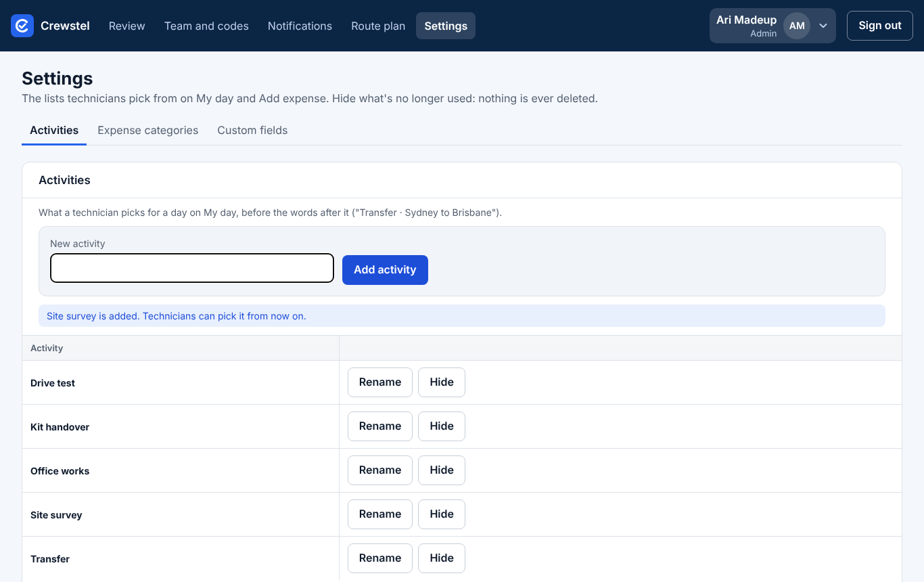924x582 pixels.
Task: Switch to the Expense categories tab
Action: (x=148, y=130)
